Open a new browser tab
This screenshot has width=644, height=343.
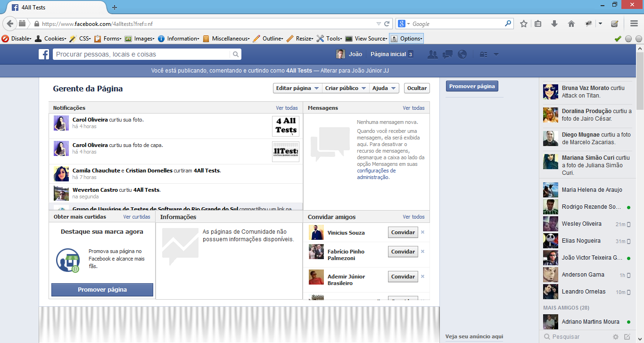tap(115, 8)
